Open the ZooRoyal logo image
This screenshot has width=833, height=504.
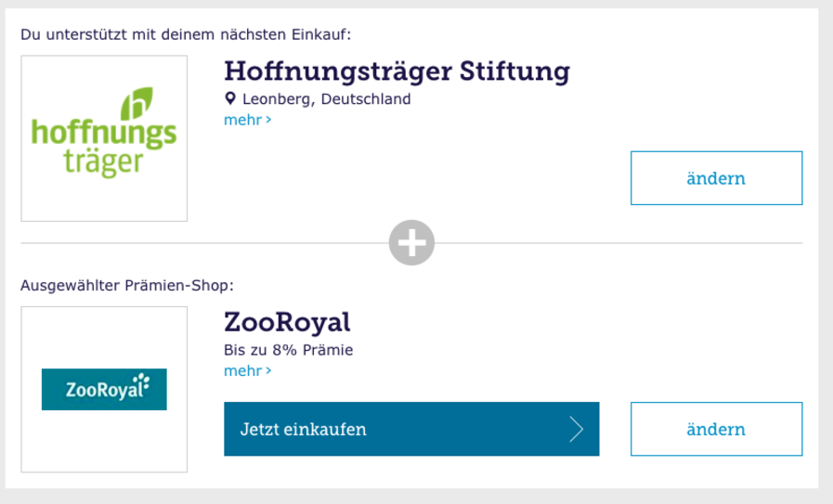tap(104, 389)
